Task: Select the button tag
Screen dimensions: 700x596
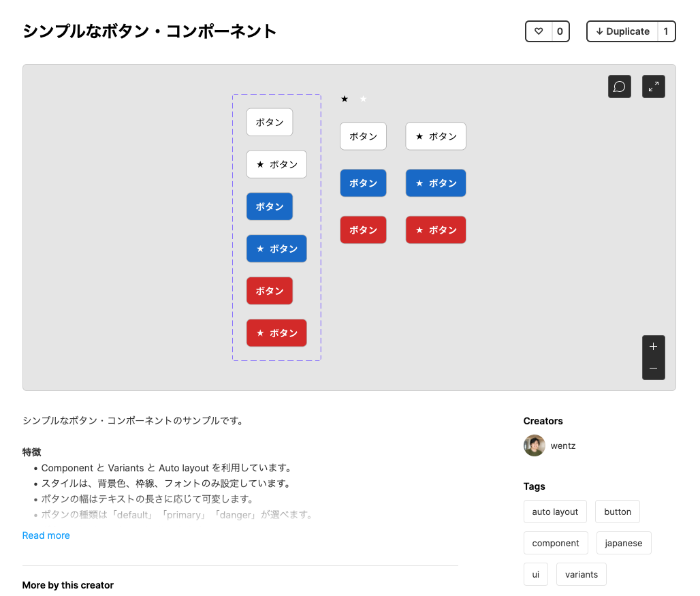Action: click(x=618, y=512)
